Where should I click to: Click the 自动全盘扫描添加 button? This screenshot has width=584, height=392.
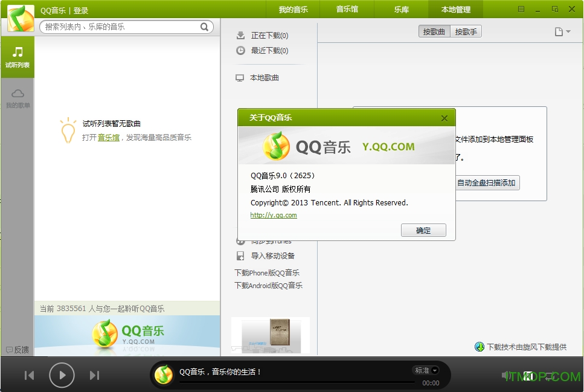487,182
